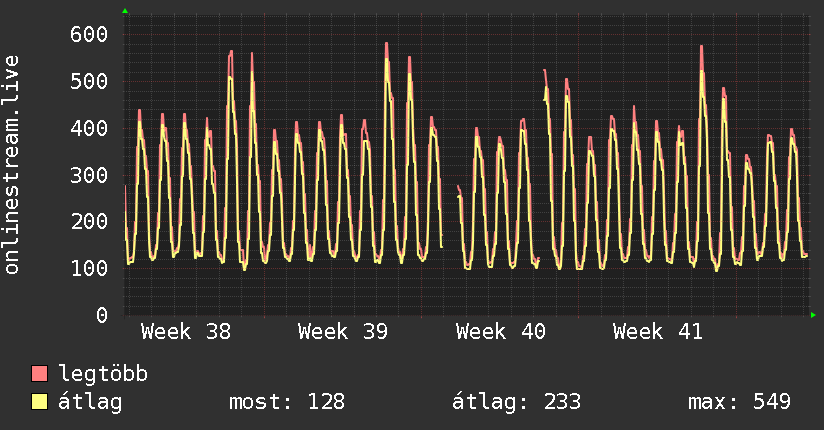This screenshot has height=430, width=824.
Task: Click the 200 y-axis tick label
Action: [89, 222]
